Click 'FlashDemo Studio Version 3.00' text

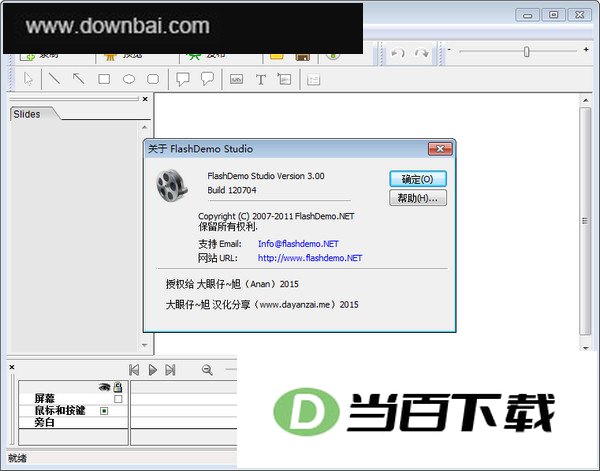tap(266, 176)
